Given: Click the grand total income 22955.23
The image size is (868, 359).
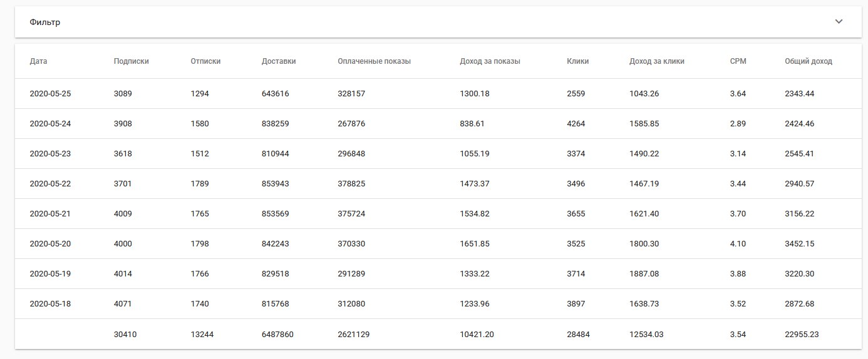Looking at the screenshot, I should coord(802,335).
